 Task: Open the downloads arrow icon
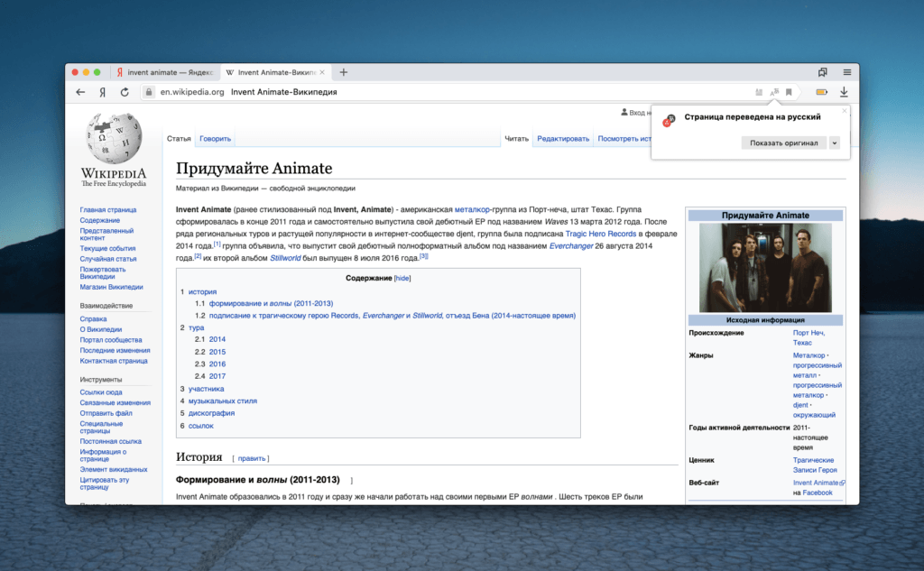[x=844, y=92]
